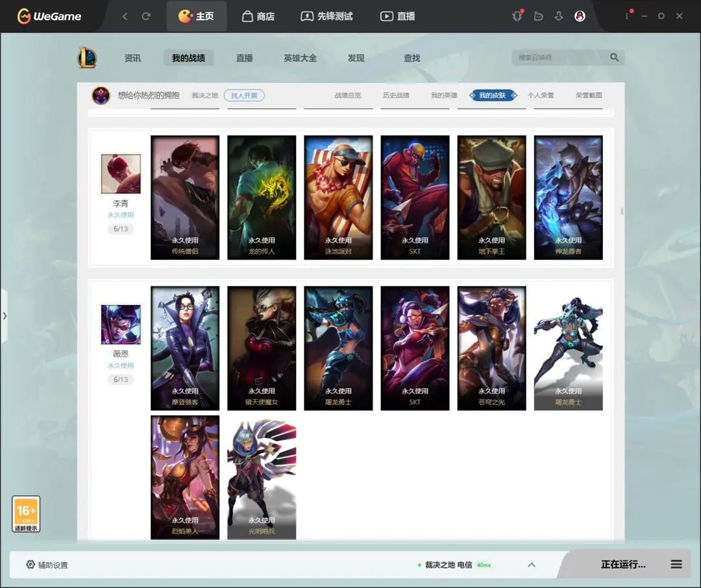Switch to the 个人荣誉 tab

(541, 95)
